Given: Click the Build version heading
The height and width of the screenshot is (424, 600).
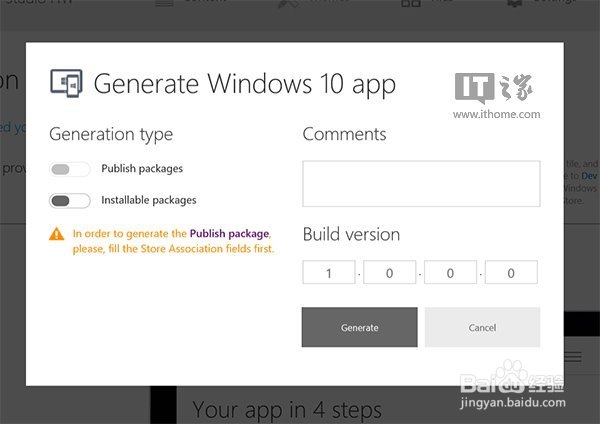Looking at the screenshot, I should [351, 235].
